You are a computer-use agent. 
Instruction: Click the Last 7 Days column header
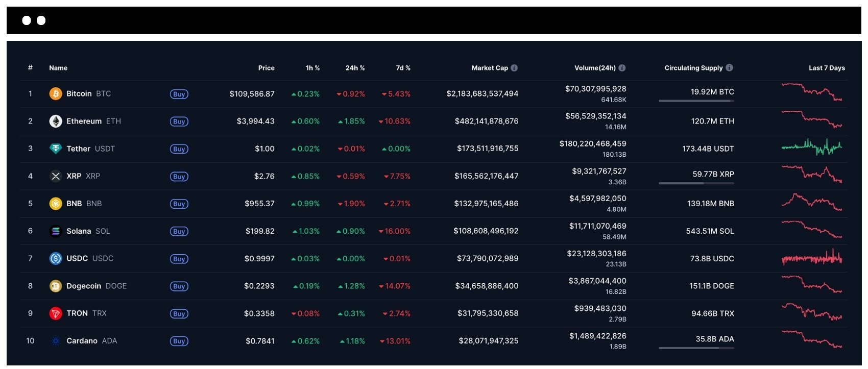[827, 68]
